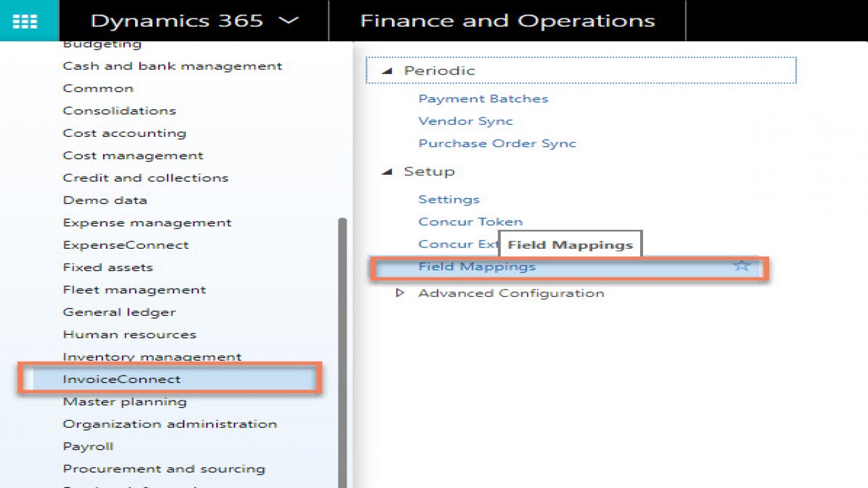This screenshot has width=868, height=488.
Task: Open the Dynamics 365 dropdown chevron
Action: [x=289, y=21]
